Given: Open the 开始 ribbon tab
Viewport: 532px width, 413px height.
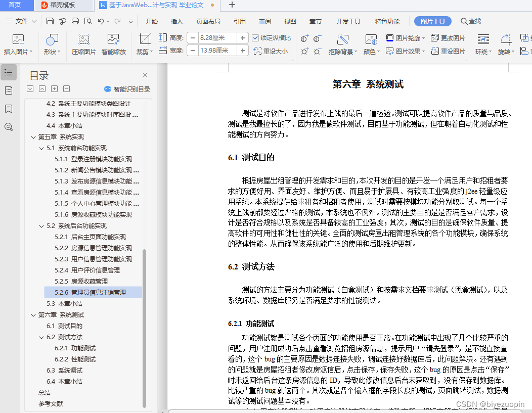Looking at the screenshot, I should [152, 21].
